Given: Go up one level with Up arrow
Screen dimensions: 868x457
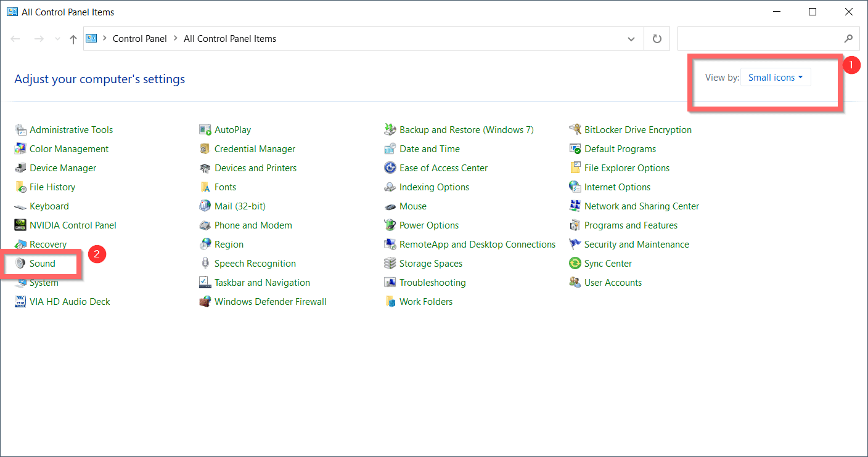Looking at the screenshot, I should (73, 39).
